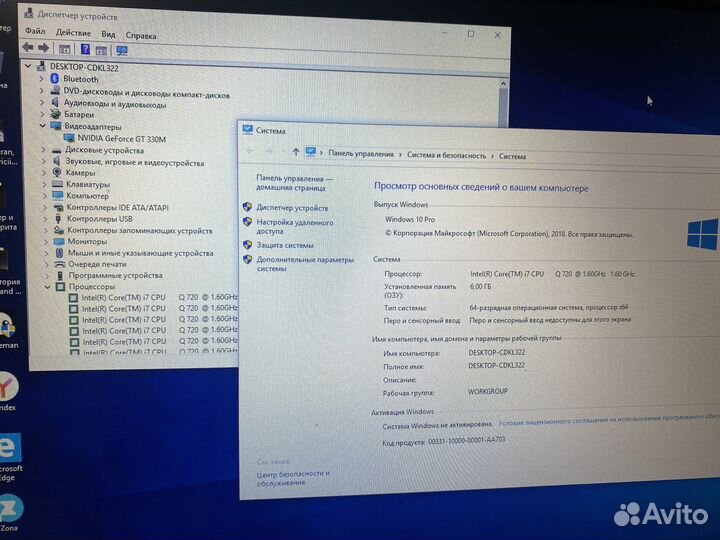Click the Device Manager vertical scrollbar up arrow
Viewport: 720px width, 540px height.
[503, 84]
